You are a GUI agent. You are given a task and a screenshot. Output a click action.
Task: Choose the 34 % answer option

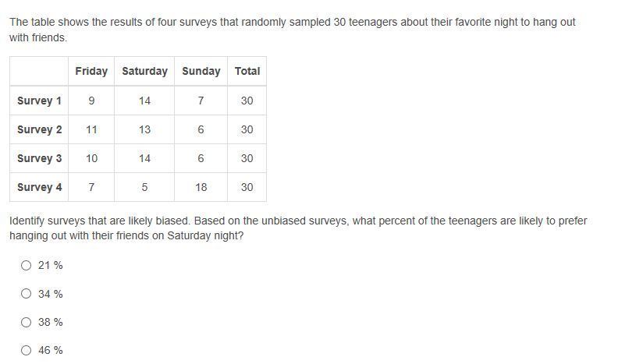(27, 294)
